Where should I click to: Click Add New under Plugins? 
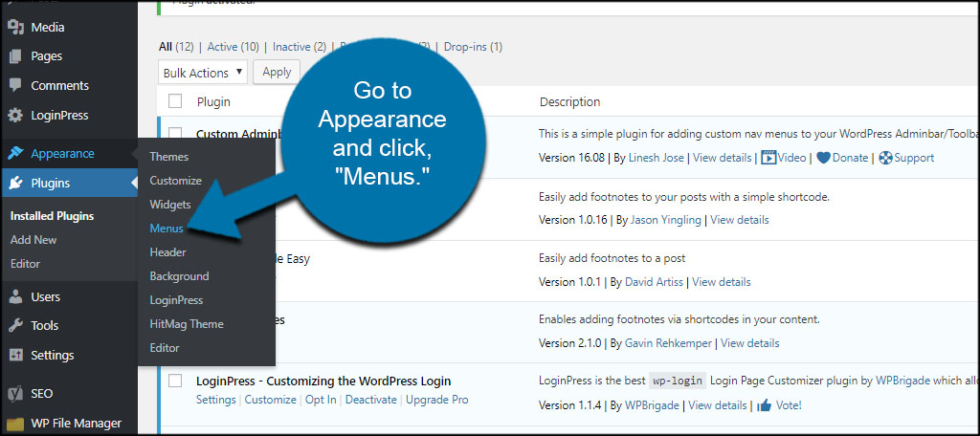tap(33, 240)
